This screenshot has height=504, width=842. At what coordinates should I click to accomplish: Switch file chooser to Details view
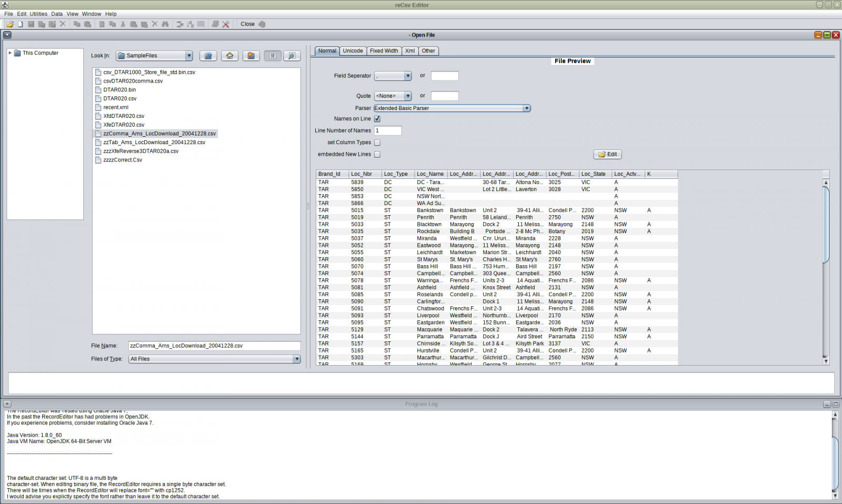292,56
